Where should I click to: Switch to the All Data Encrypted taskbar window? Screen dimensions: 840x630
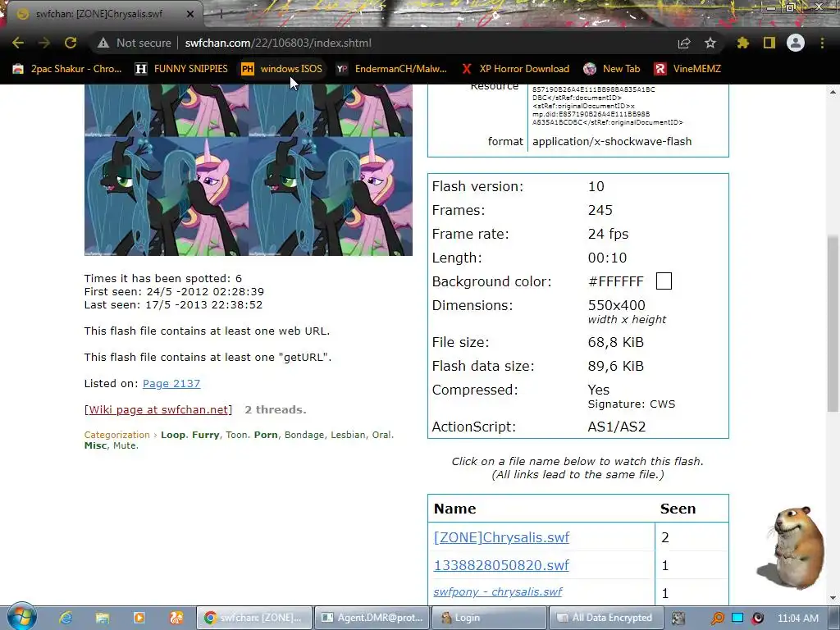click(x=605, y=618)
